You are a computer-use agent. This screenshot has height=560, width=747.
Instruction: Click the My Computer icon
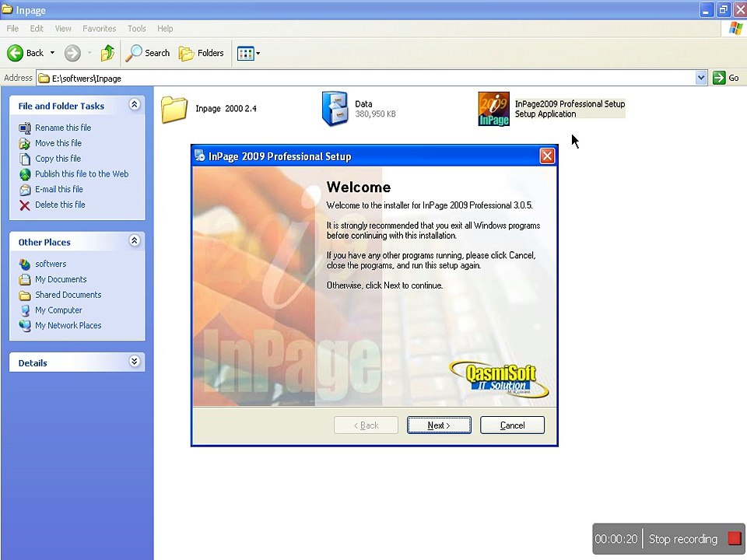pos(25,310)
